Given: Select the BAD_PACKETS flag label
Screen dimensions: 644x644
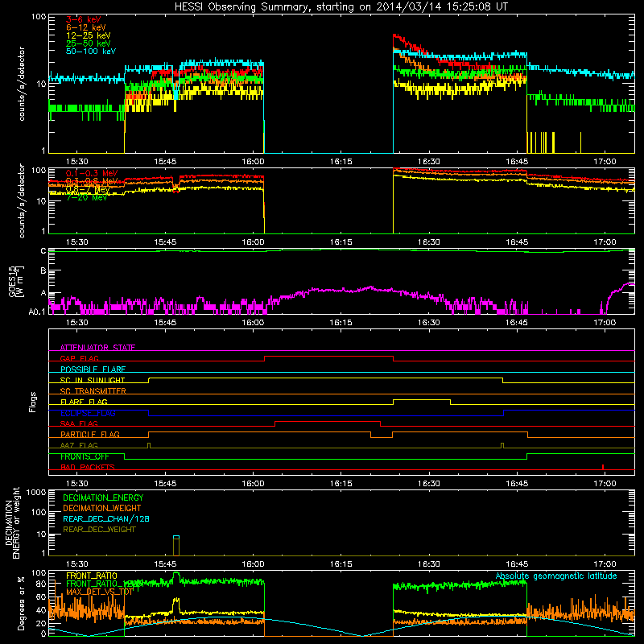Looking at the screenshot, I should (88, 468).
